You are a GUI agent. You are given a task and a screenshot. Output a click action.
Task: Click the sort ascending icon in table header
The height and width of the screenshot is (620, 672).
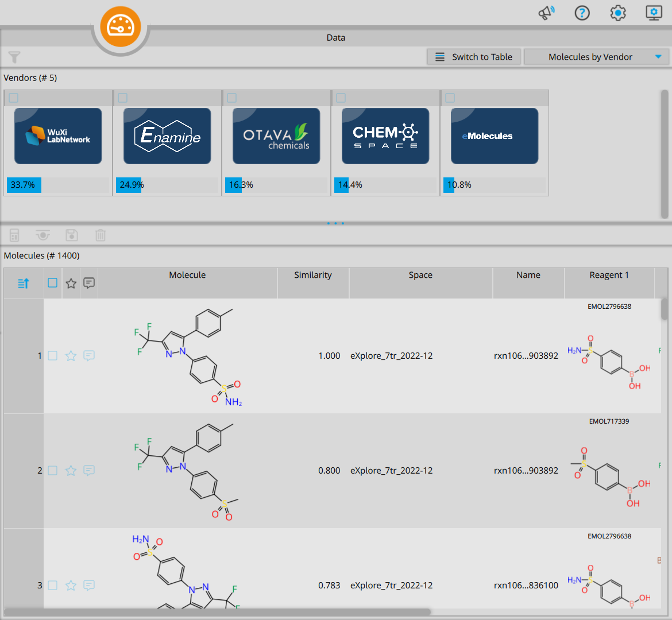tap(24, 283)
